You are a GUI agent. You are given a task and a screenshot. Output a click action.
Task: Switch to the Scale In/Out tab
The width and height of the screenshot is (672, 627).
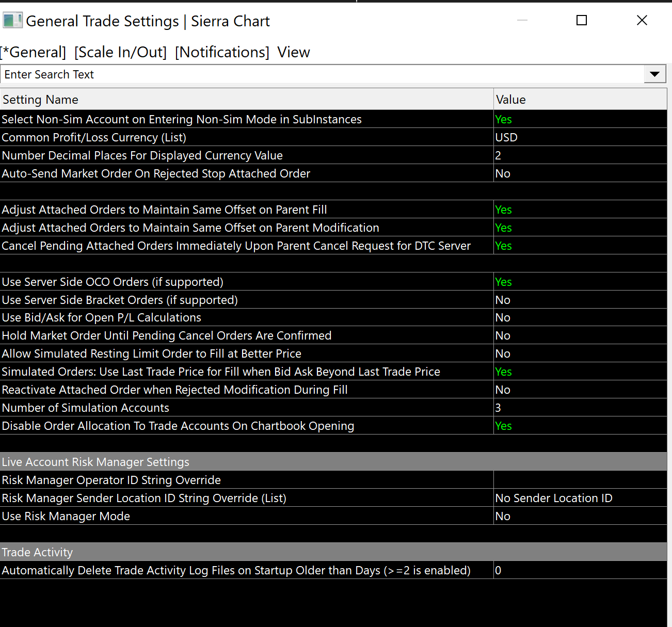click(x=120, y=52)
